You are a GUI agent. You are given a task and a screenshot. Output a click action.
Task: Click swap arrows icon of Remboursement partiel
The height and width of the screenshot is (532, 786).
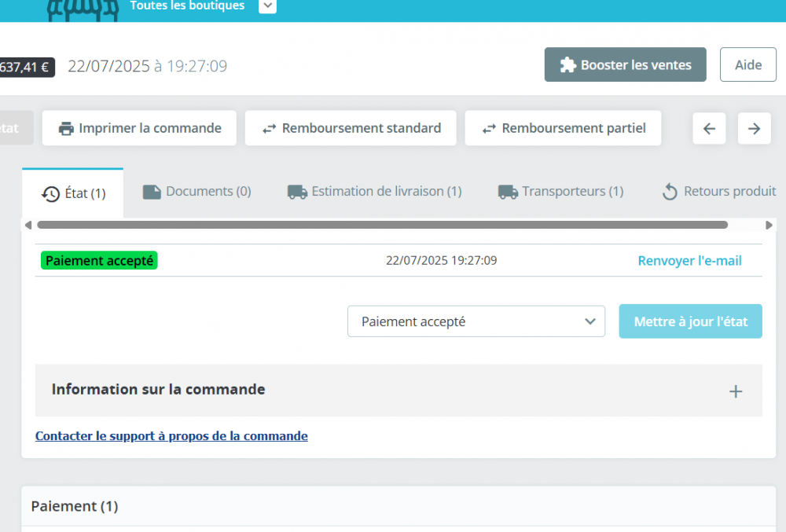pos(489,129)
